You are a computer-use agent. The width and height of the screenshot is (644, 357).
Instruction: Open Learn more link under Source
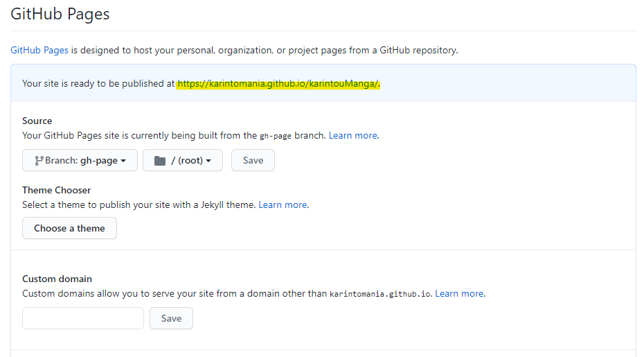352,135
